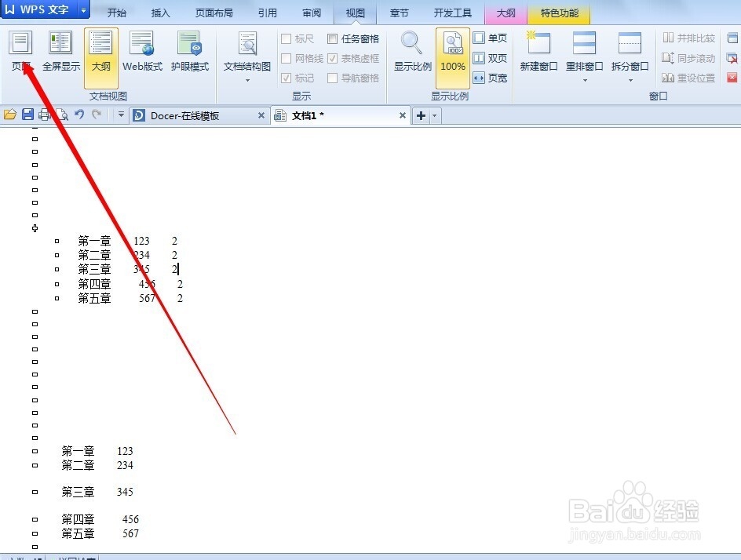This screenshot has width=741, height=560.
Task: Save the document with disk icon
Action: click(x=28, y=115)
